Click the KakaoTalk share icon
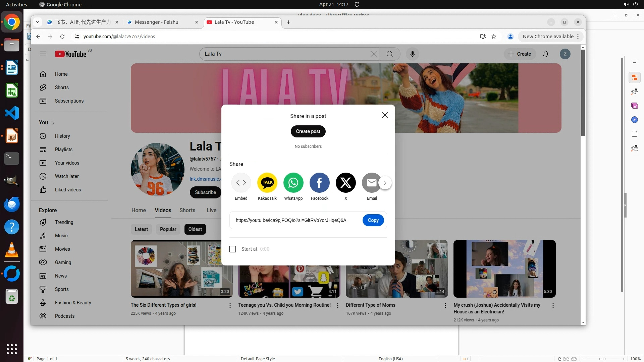The height and width of the screenshot is (362, 644). [x=267, y=183]
